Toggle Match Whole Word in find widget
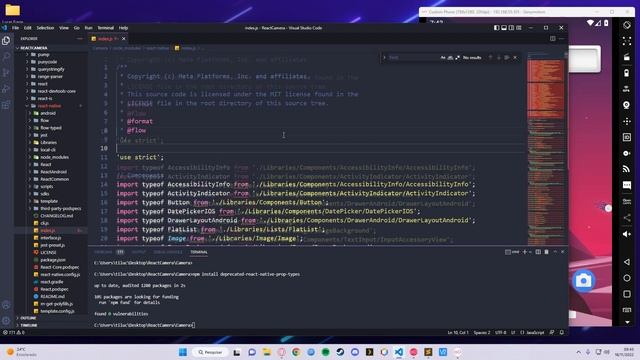640x360 pixels. click(450, 58)
